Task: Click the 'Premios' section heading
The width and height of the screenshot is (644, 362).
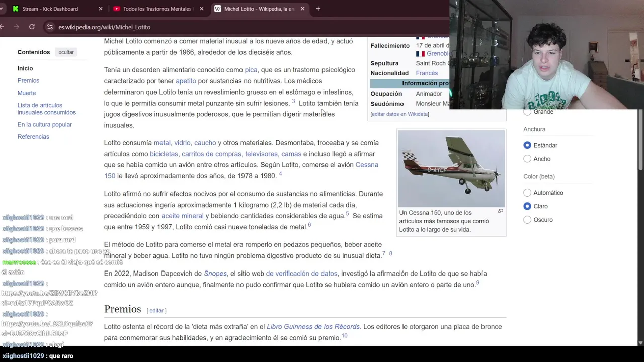Action: [x=122, y=309]
